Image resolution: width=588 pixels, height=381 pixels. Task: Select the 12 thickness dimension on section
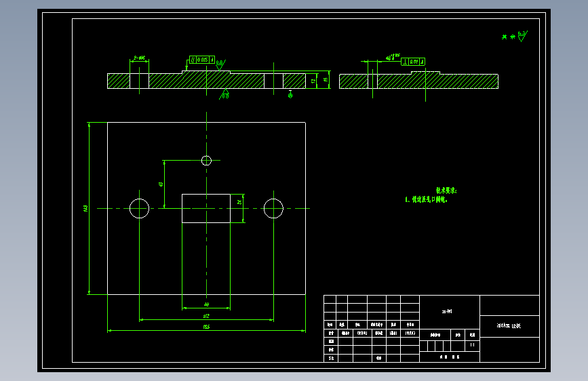point(313,81)
